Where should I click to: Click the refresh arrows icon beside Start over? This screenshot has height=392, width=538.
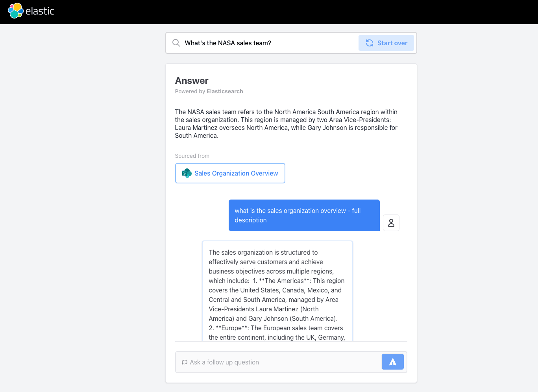click(x=370, y=43)
